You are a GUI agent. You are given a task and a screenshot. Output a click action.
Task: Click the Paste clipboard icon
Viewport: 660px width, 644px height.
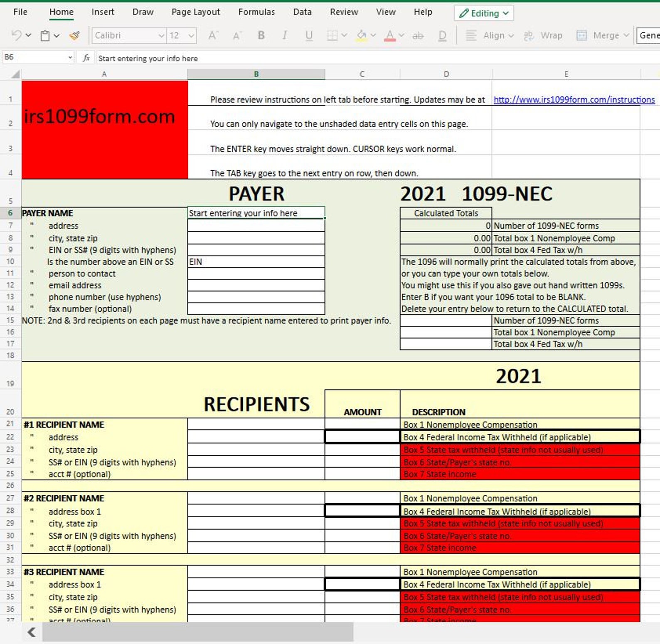[45, 36]
